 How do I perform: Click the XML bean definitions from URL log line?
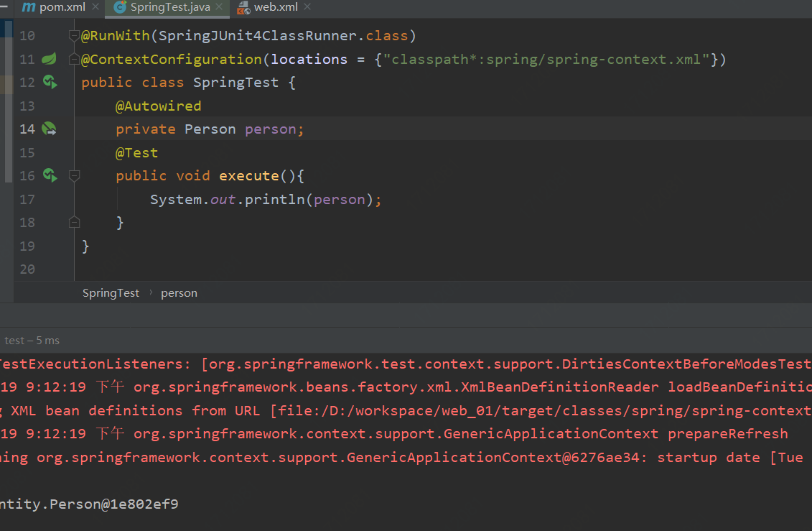click(406, 410)
